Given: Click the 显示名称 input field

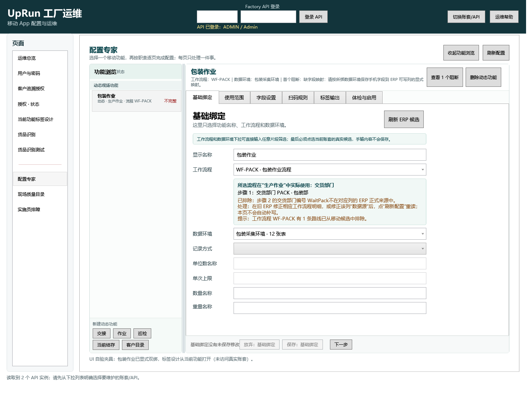Looking at the screenshot, I should 330,155.
